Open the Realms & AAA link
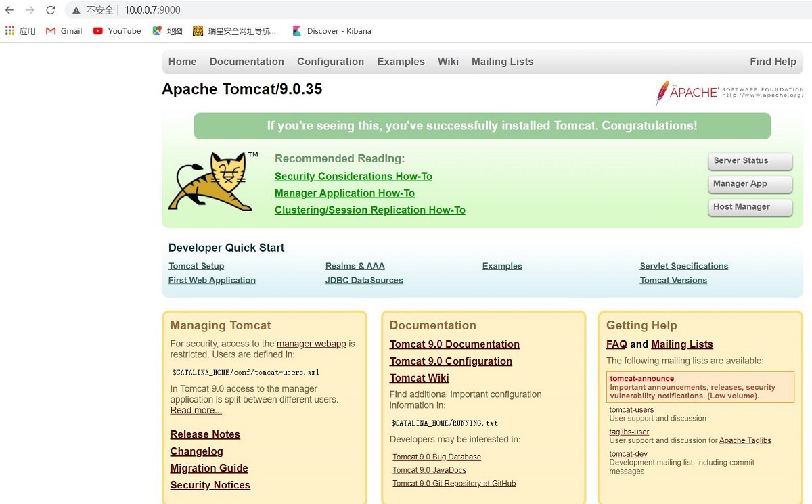This screenshot has width=812, height=504. 355,266
